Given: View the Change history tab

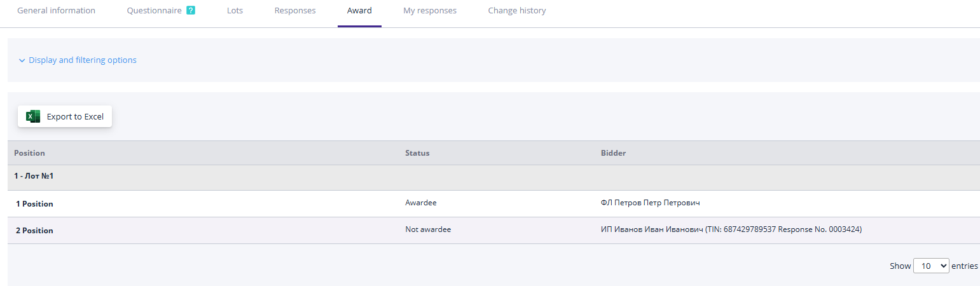Looking at the screenshot, I should click(x=517, y=11).
